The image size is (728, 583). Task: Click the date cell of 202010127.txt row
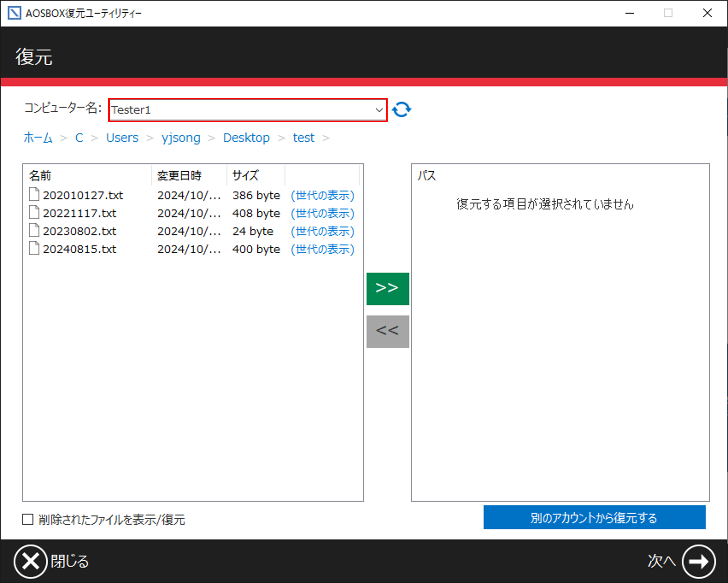point(189,195)
